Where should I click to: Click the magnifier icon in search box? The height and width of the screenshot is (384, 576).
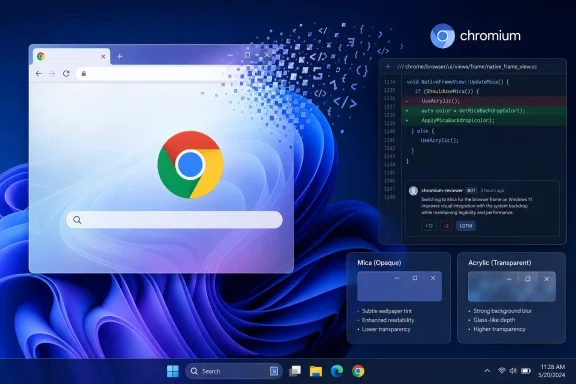click(x=77, y=220)
